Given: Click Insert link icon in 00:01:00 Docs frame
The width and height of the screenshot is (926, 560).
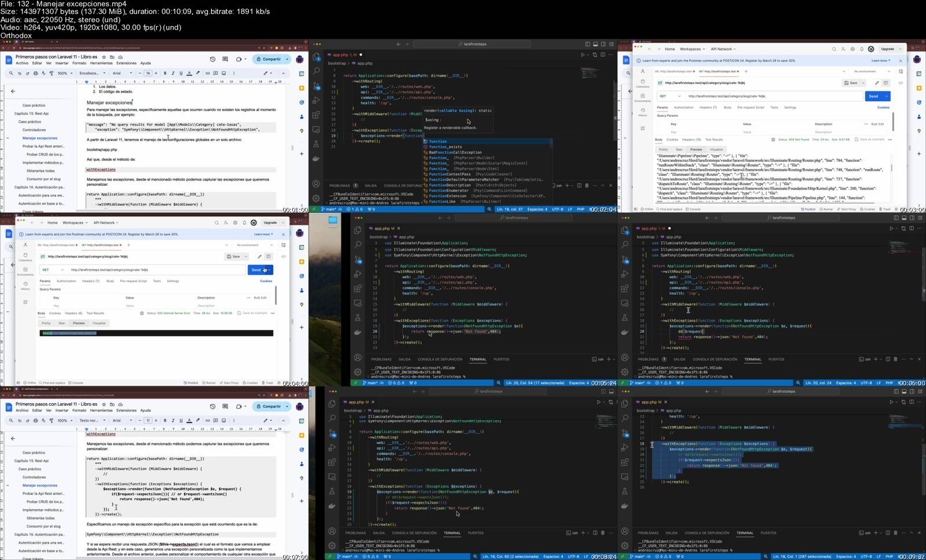Looking at the screenshot, I should (x=208, y=73).
